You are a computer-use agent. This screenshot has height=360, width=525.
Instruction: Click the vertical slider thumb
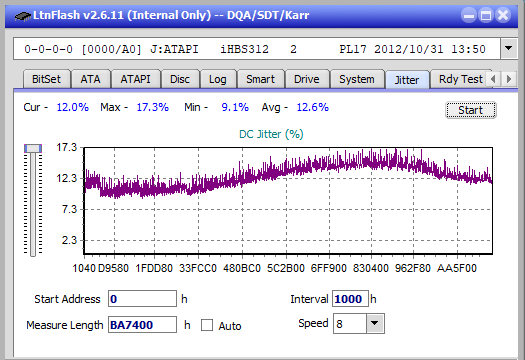33,148
